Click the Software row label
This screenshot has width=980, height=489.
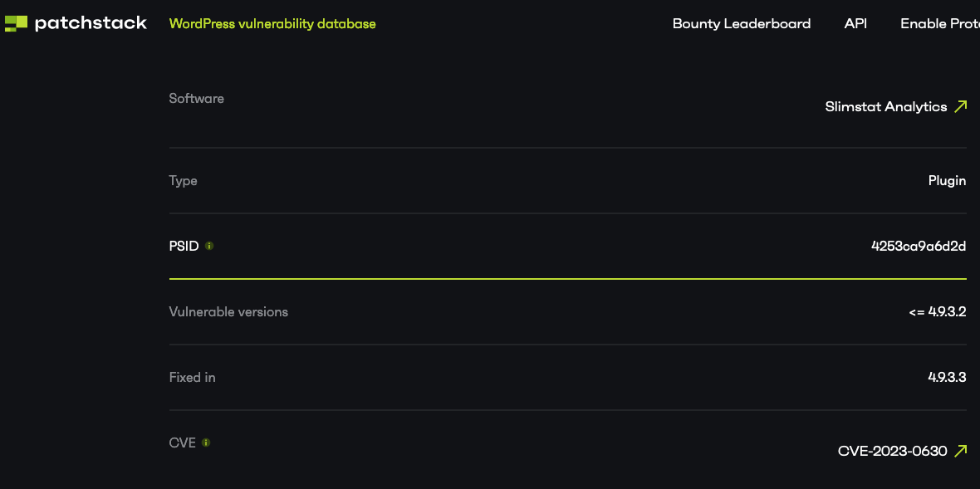(x=196, y=99)
